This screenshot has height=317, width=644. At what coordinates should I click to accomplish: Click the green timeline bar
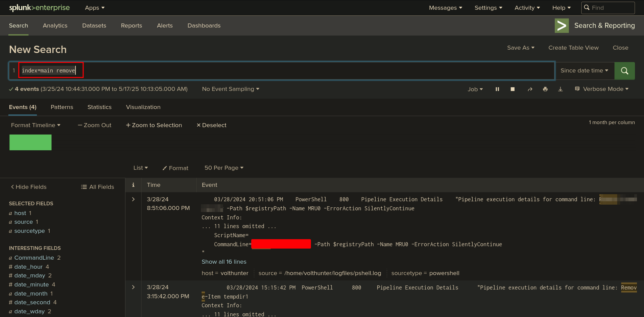(31, 142)
